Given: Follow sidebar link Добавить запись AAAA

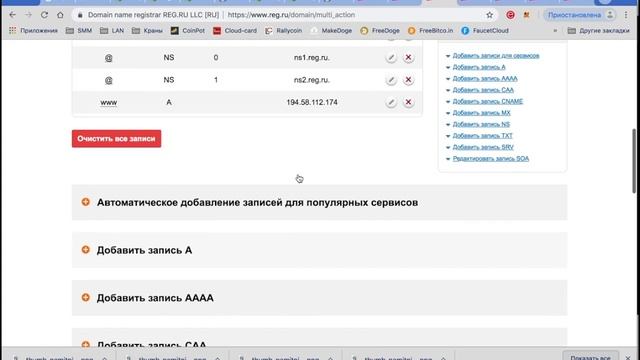Looking at the screenshot, I should tap(485, 78).
